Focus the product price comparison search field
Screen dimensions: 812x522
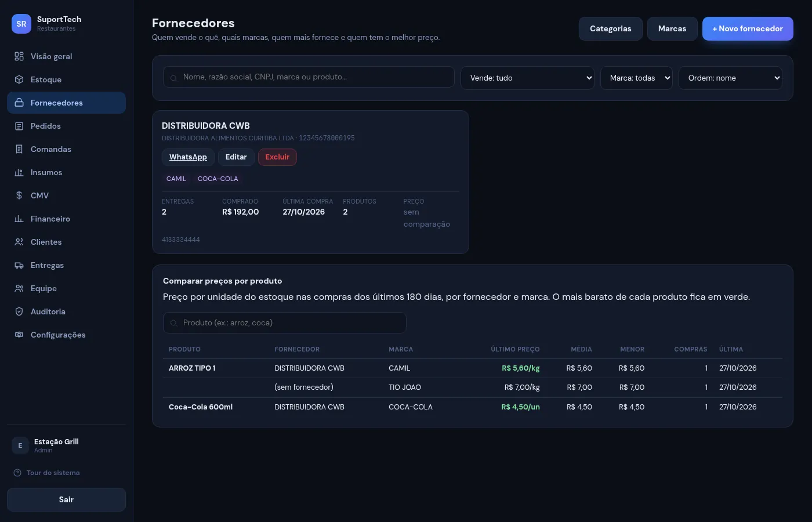(285, 322)
